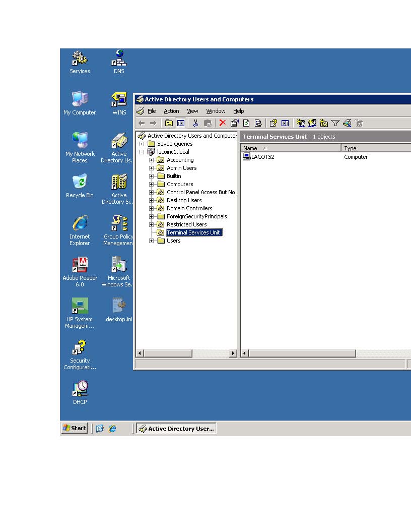This screenshot has height=532, width=411.
Task: Open the View menu
Action: (192, 110)
